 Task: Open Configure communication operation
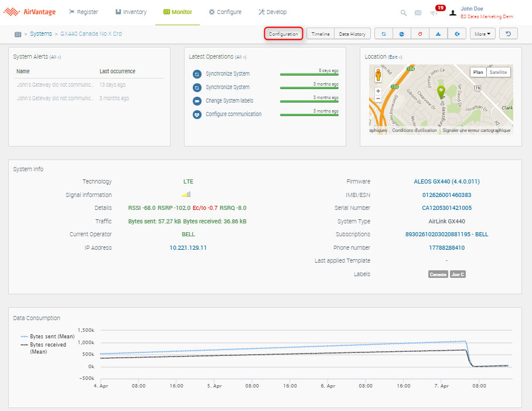[233, 114]
